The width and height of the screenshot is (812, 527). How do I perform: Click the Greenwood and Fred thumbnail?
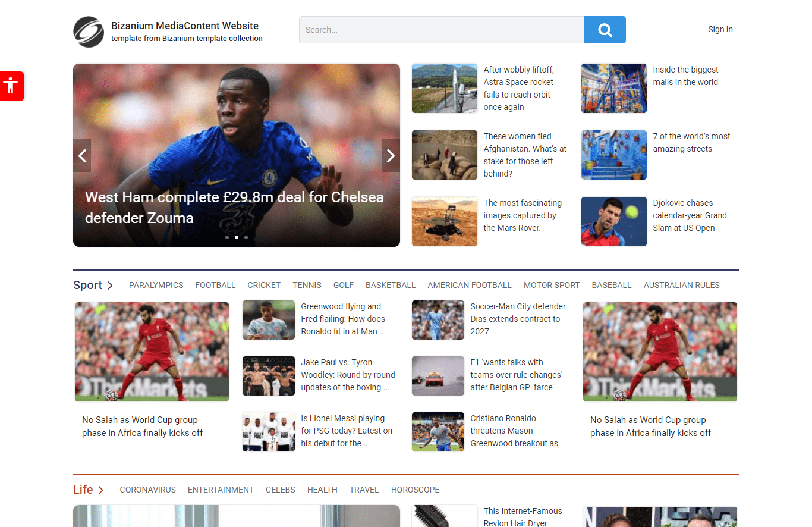[x=269, y=320]
